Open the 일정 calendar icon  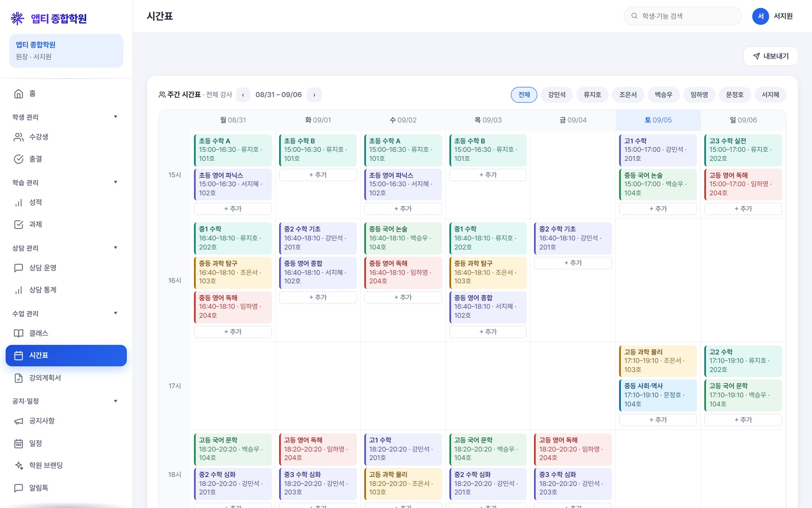pyautogui.click(x=18, y=443)
